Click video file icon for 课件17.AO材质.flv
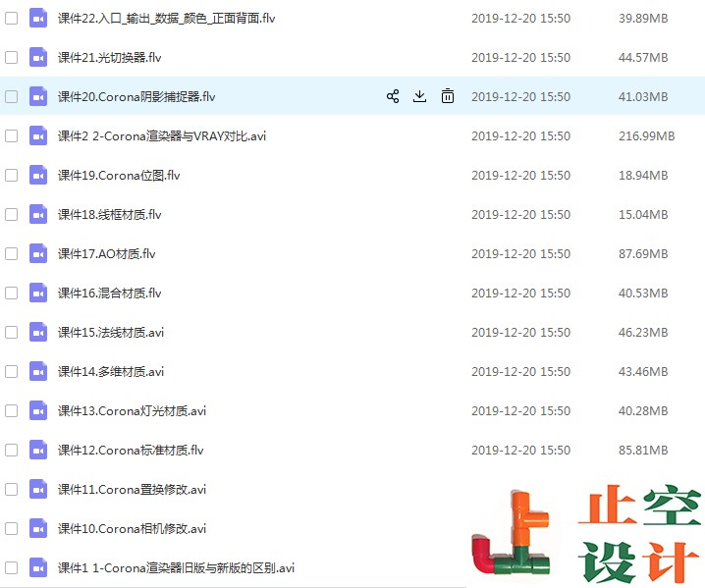Viewport: 705px width, 588px height. [x=38, y=253]
